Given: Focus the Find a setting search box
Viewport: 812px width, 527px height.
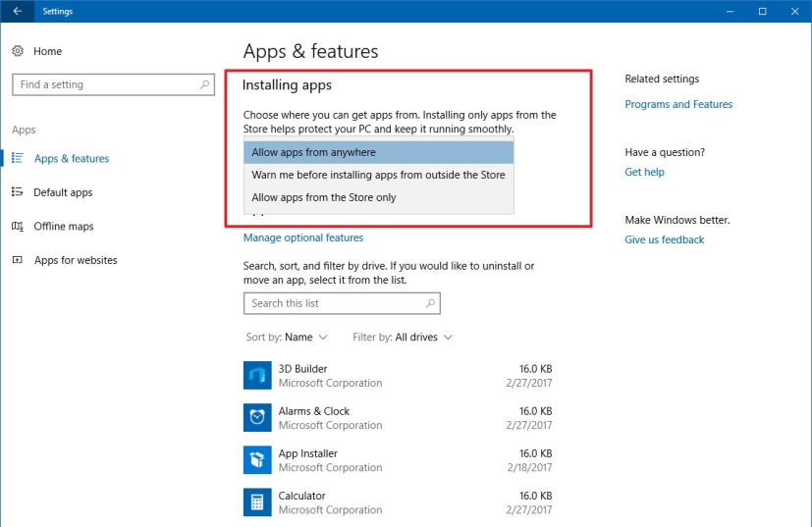Looking at the screenshot, I should pyautogui.click(x=114, y=84).
